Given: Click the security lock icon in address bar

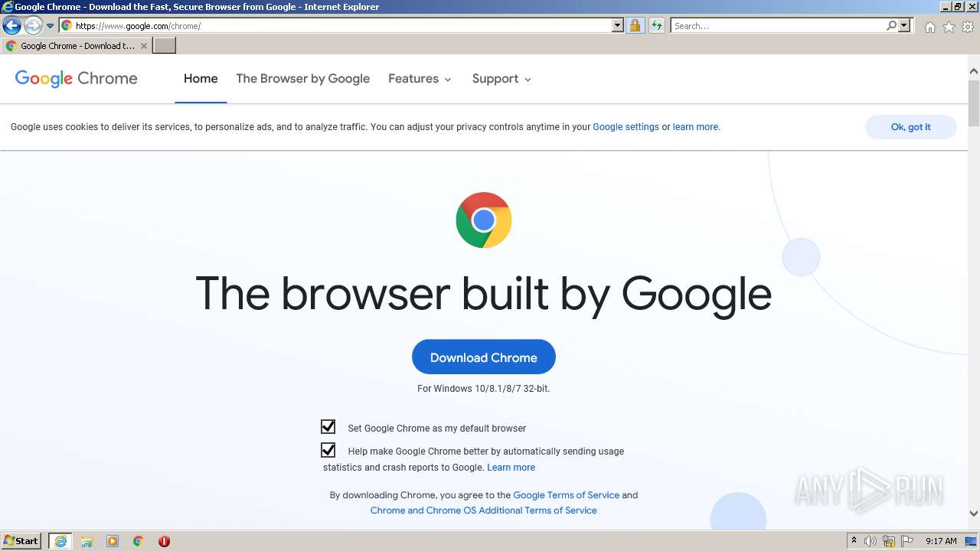Looking at the screenshot, I should (x=635, y=26).
